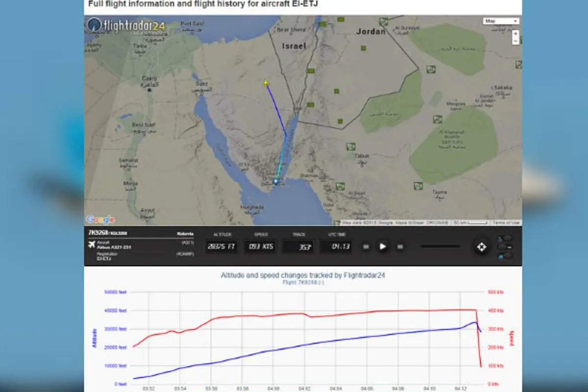Image resolution: width=588 pixels, height=392 pixels.
Task: Click the Altitude axis label on chart
Action: (x=94, y=338)
